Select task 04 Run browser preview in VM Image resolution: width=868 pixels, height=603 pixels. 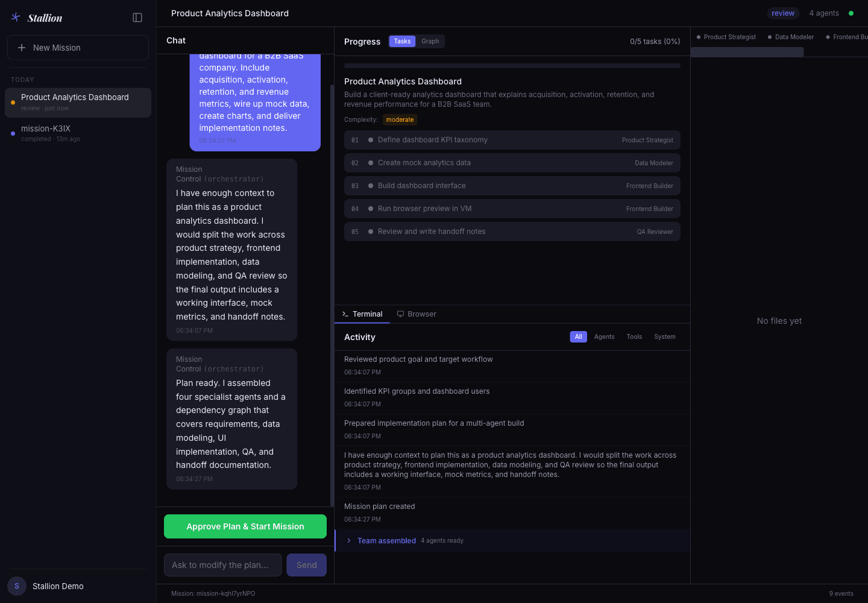click(x=512, y=209)
